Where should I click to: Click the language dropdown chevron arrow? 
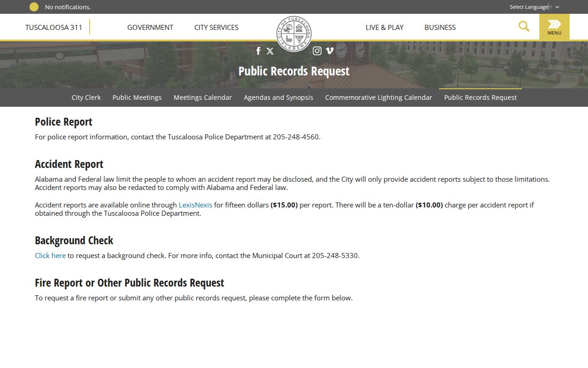pyautogui.click(x=557, y=7)
